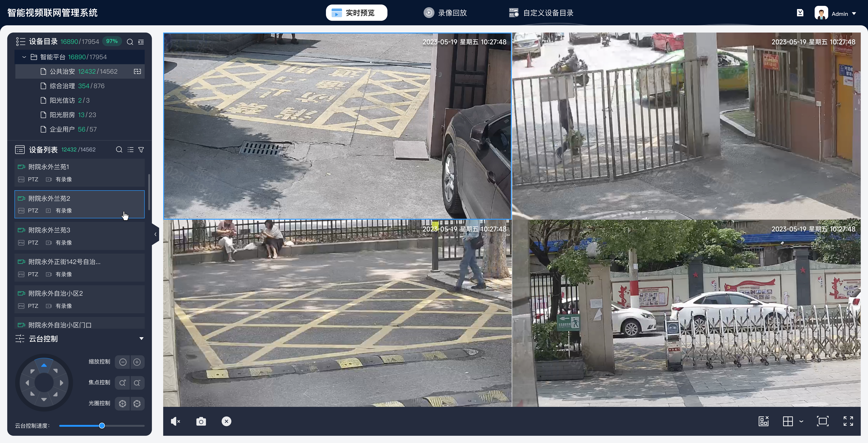Zoom out with 缩放控制 minus button

tap(123, 362)
